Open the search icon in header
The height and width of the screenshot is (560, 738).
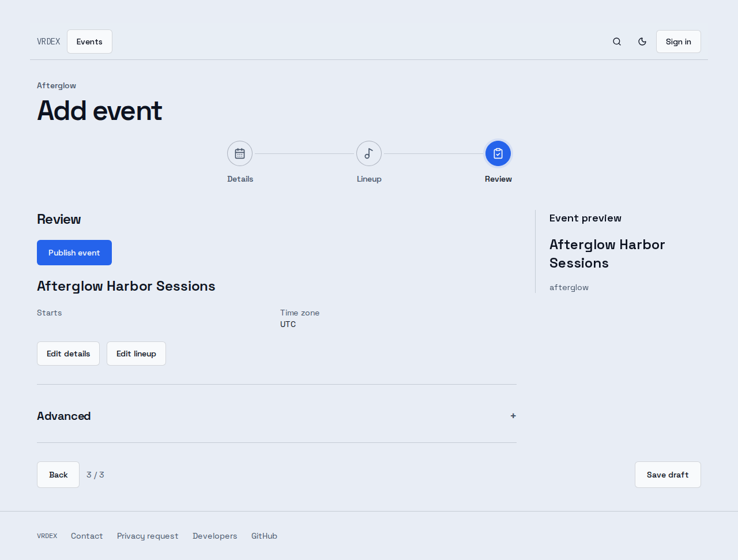[x=617, y=42]
